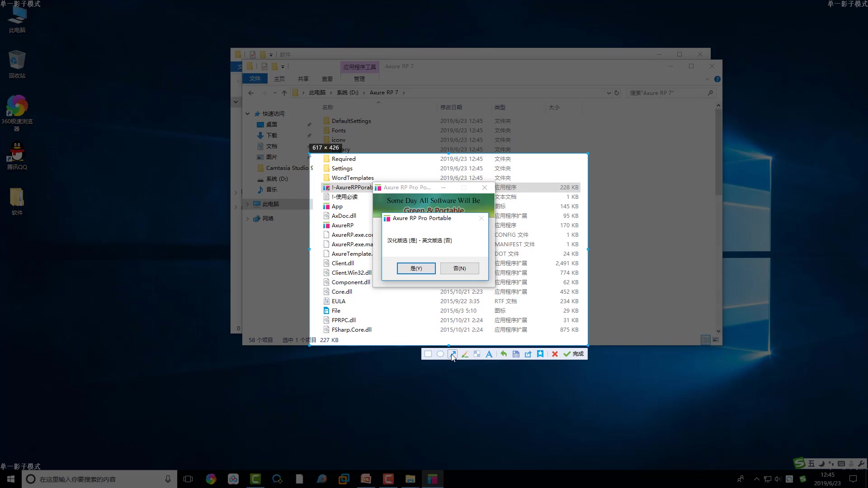The width and height of the screenshot is (868, 488).
Task: Collapse the 快速访问 tree node
Action: point(247,114)
